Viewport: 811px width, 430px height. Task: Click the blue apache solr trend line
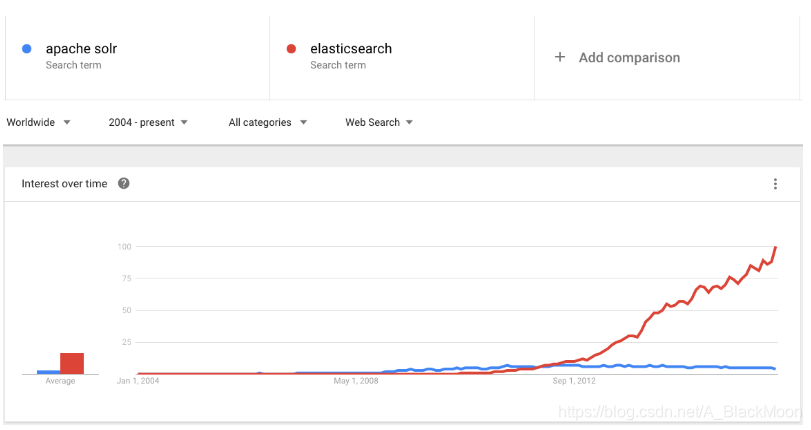(672, 366)
